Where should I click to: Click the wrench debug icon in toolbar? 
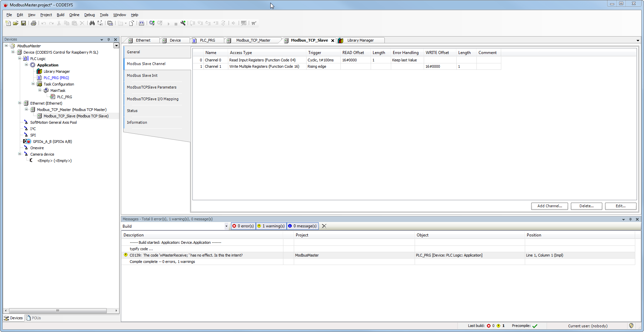183,23
